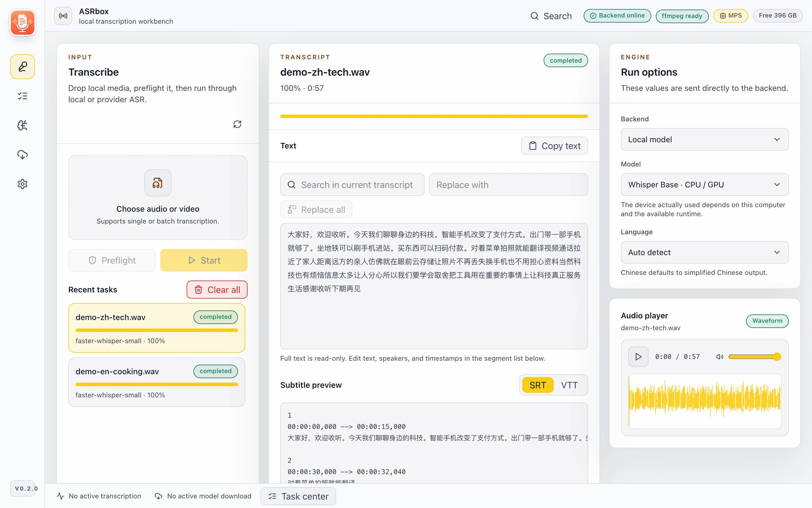The width and height of the screenshot is (812, 508).
Task: Toggle the Waveform badge in Audio player
Action: [x=767, y=321]
